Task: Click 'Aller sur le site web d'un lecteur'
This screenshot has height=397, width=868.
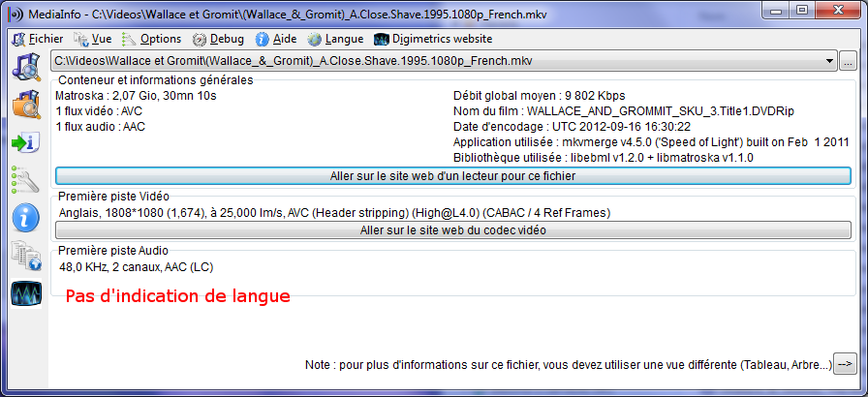Action: [452, 176]
